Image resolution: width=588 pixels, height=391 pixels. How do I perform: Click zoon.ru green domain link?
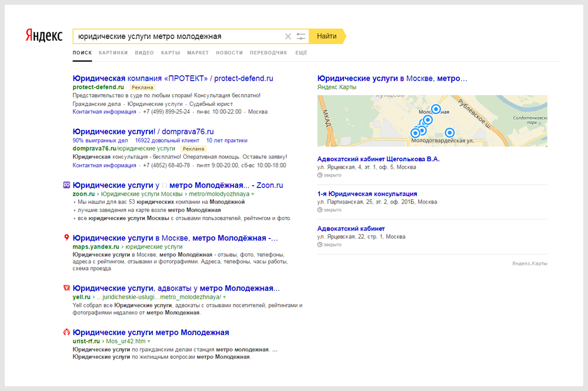(x=83, y=194)
